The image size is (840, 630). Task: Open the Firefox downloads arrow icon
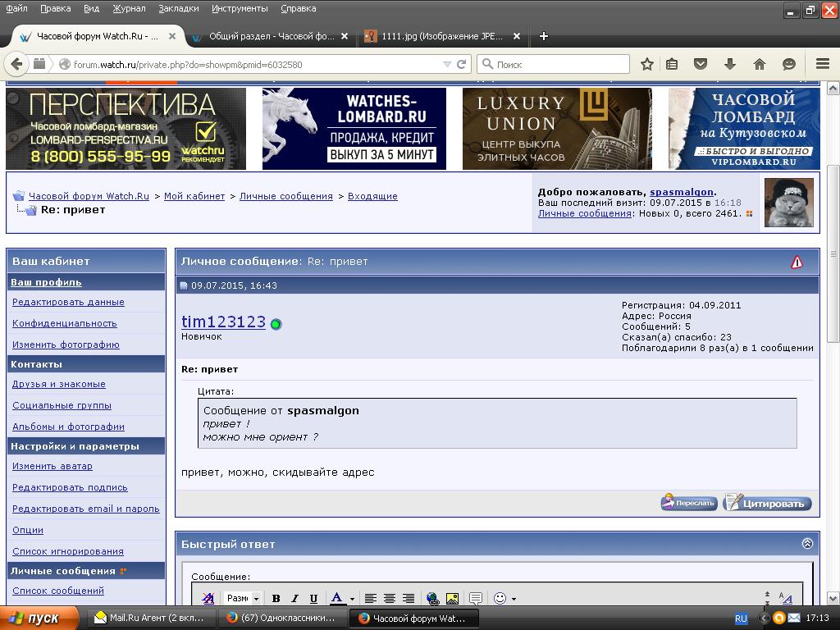pyautogui.click(x=730, y=64)
